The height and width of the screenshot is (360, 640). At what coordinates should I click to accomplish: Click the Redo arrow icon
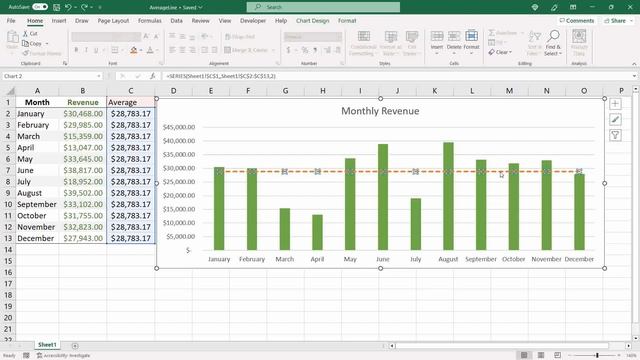(x=84, y=7)
